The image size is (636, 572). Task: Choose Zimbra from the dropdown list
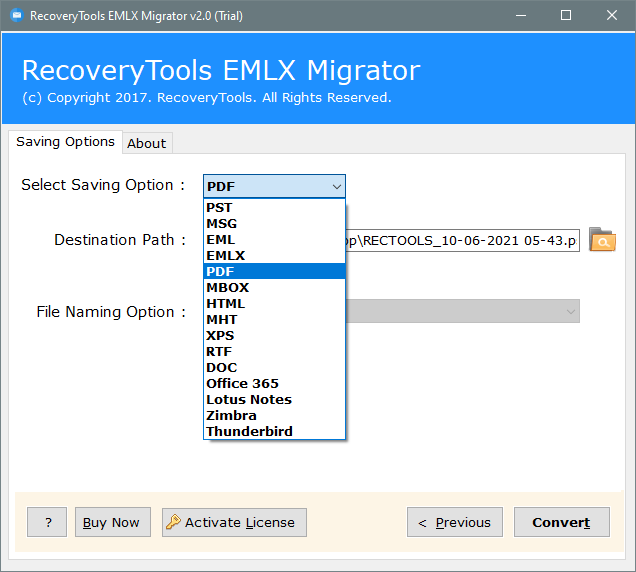click(x=274, y=415)
